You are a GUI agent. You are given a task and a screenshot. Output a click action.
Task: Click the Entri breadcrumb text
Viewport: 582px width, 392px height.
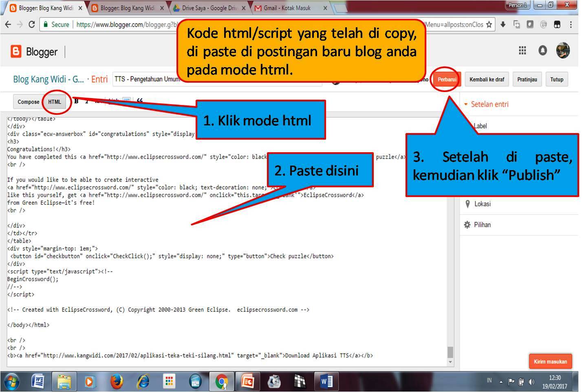[x=99, y=79]
